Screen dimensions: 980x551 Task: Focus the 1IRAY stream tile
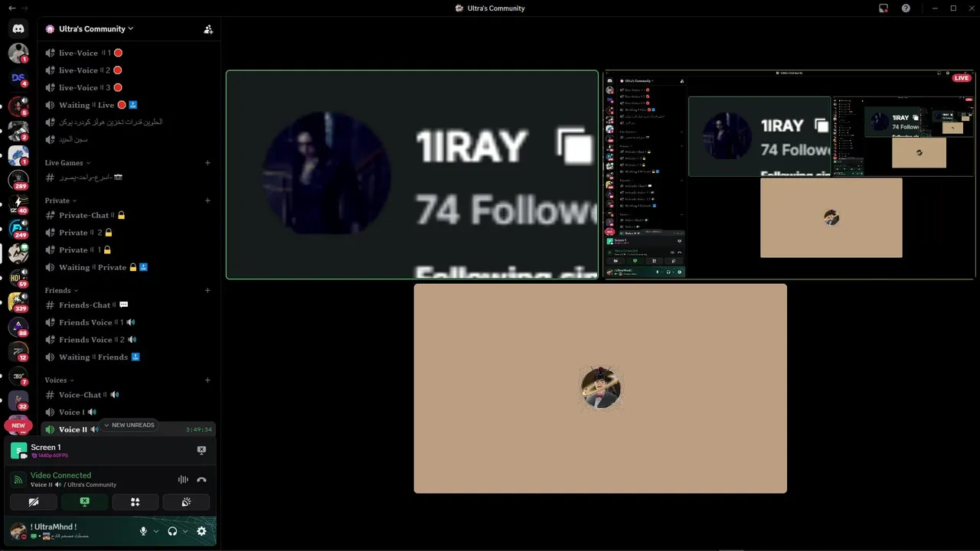(x=412, y=175)
